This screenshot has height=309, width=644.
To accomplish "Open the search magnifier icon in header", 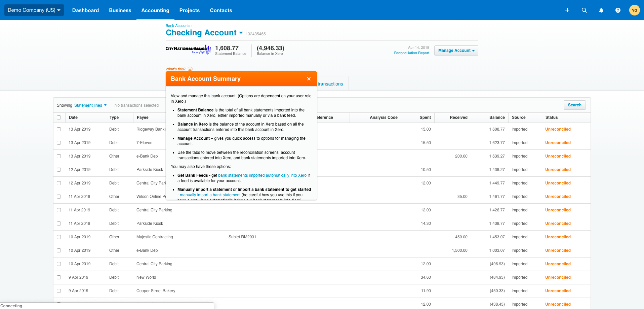I will pos(584,10).
